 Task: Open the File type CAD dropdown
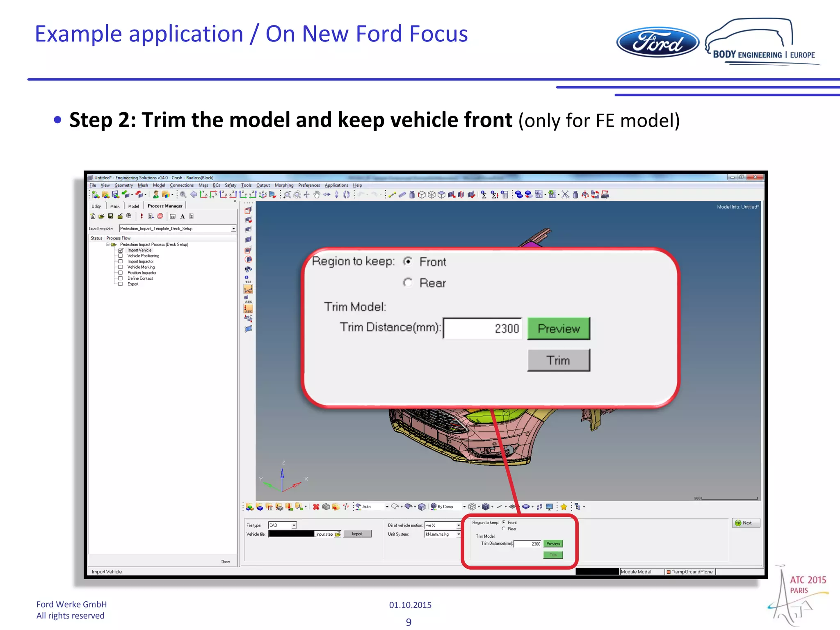294,525
